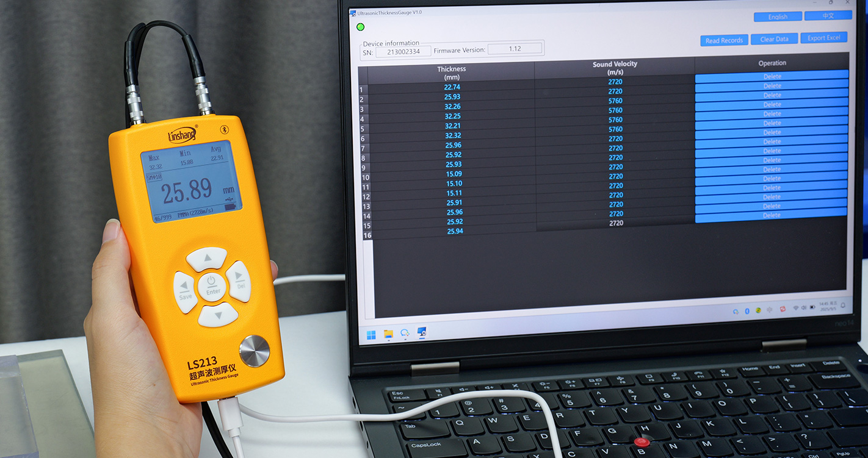The width and height of the screenshot is (868, 458).
Task: Click the app icon in title bar
Action: point(353,12)
